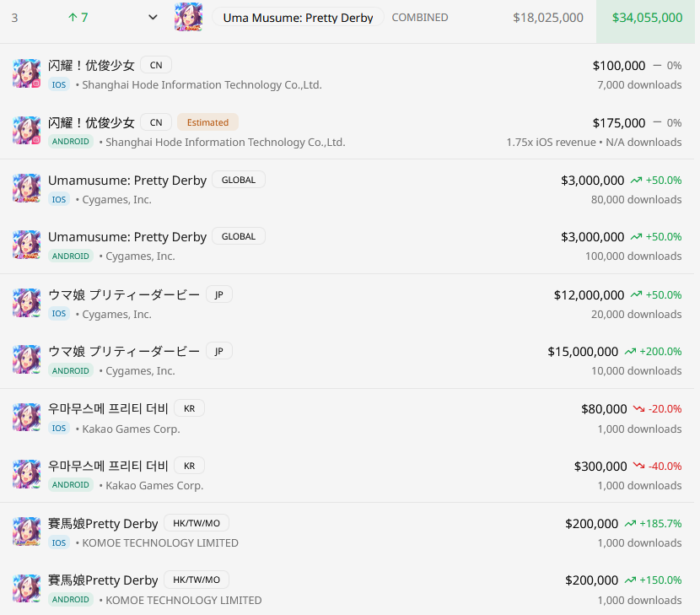Click the +150.0% growth indicator
The height and width of the screenshot is (615, 700).
(653, 580)
